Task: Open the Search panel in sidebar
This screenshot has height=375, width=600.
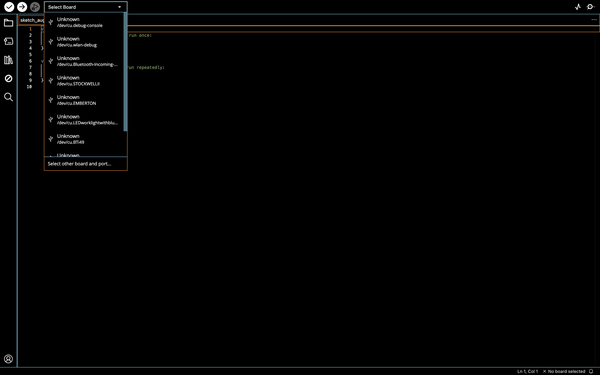Action: coord(8,97)
